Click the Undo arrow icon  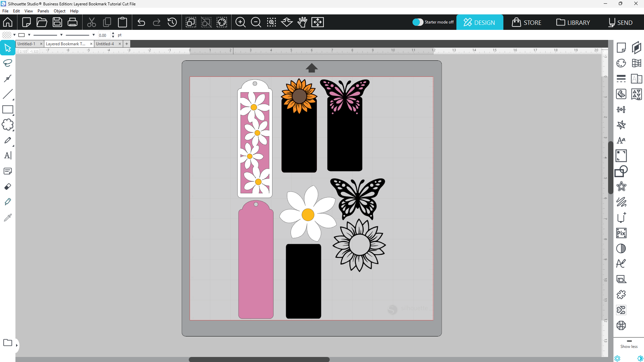[x=141, y=22]
